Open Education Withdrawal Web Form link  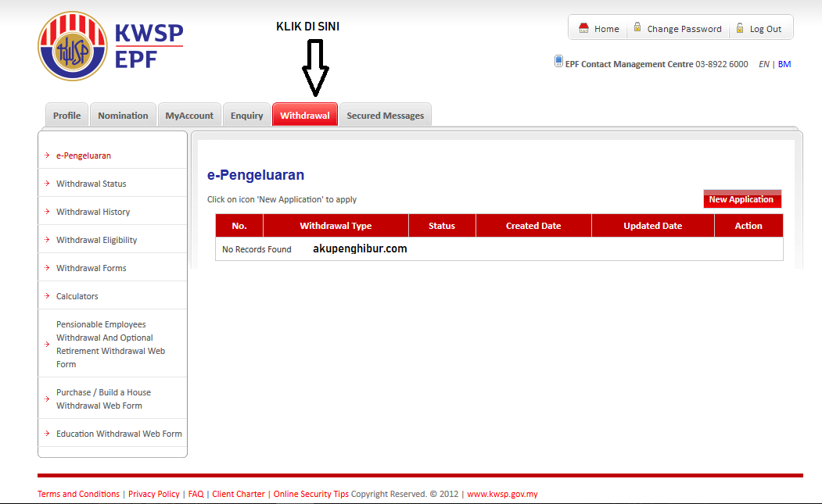click(x=119, y=434)
